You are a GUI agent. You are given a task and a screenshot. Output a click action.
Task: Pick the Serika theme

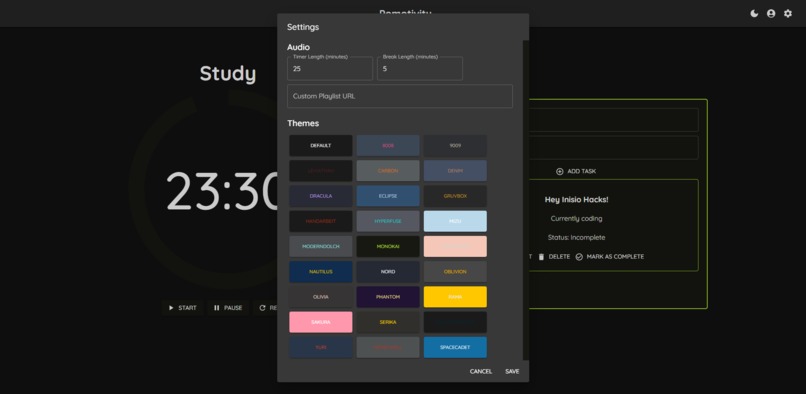(x=388, y=322)
